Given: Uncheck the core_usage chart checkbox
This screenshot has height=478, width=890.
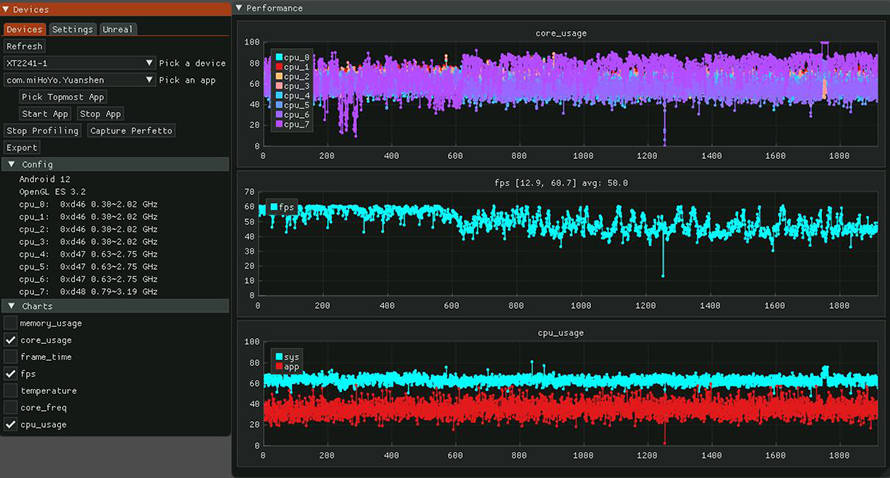Looking at the screenshot, I should point(10,340).
